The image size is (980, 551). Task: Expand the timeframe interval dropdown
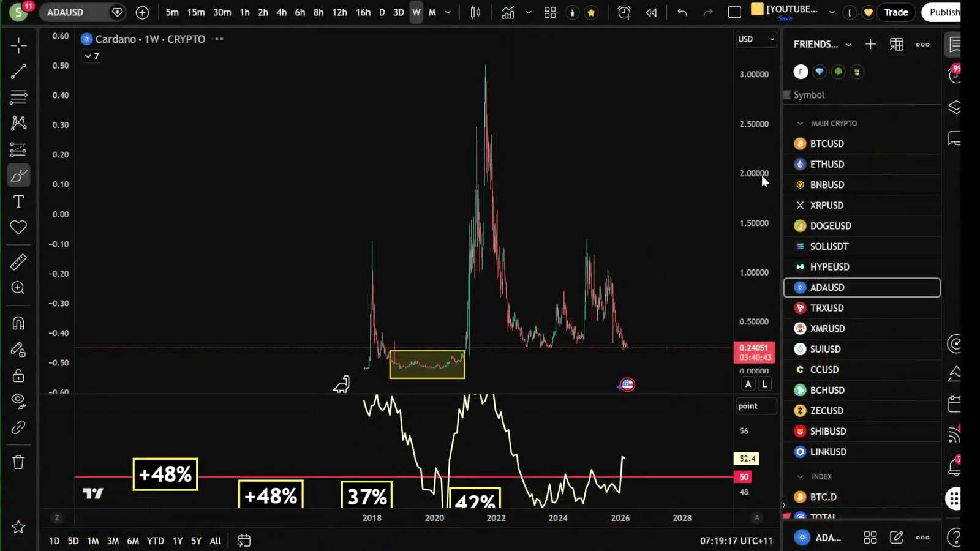pyautogui.click(x=448, y=12)
